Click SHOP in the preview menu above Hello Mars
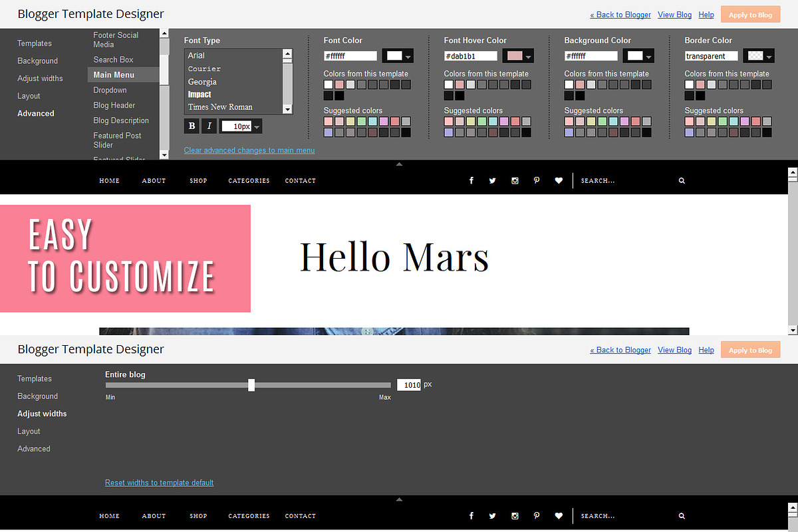Image resolution: width=798 pixels, height=532 pixels. click(x=198, y=181)
